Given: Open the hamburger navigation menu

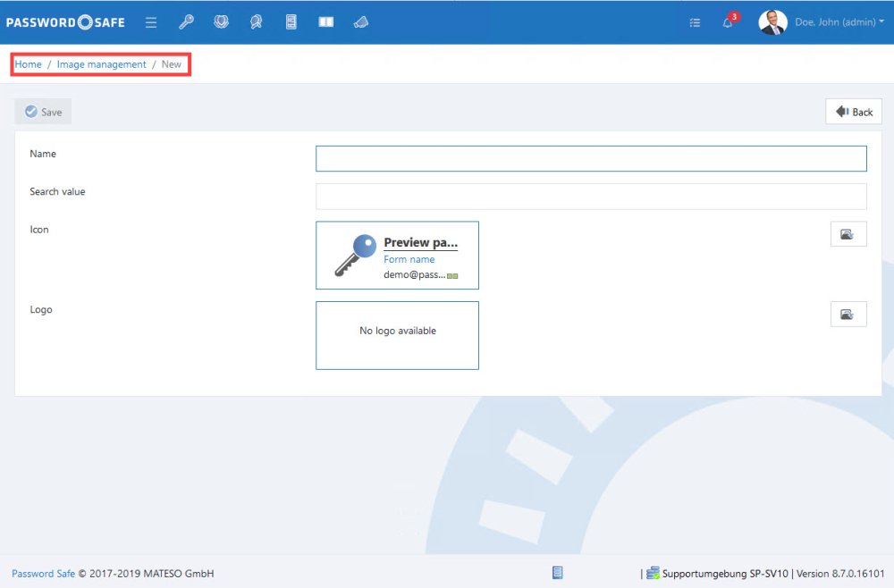Looking at the screenshot, I should click(151, 22).
